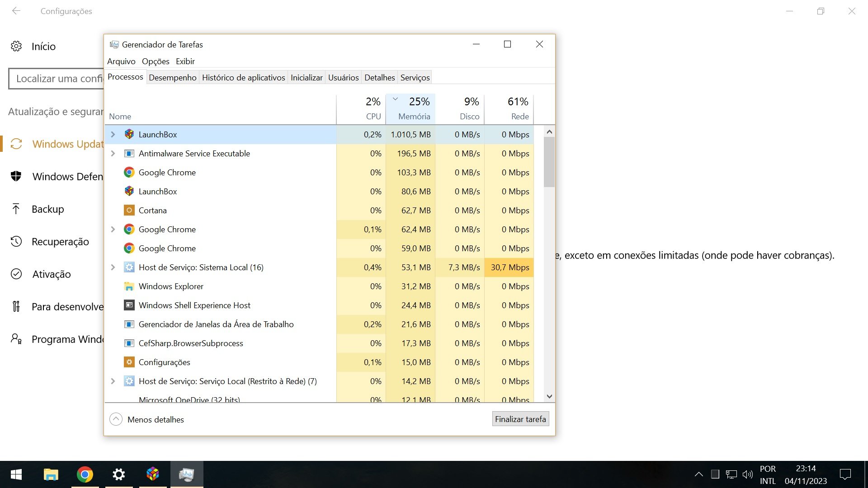Open the Exibir menu

coord(185,61)
